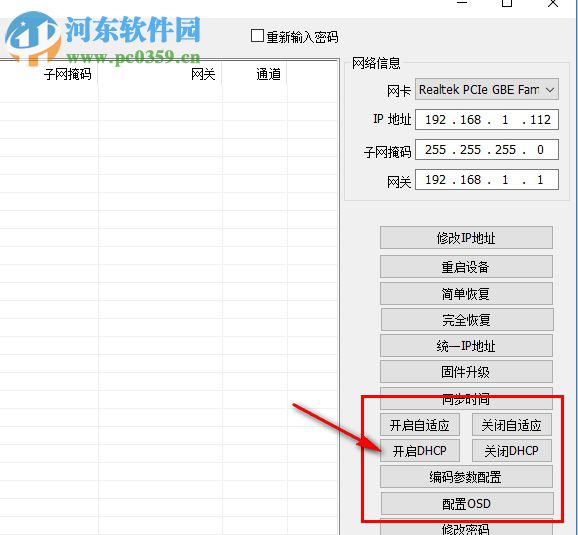
Task: Click the 重启设备 button
Action: click(x=466, y=267)
